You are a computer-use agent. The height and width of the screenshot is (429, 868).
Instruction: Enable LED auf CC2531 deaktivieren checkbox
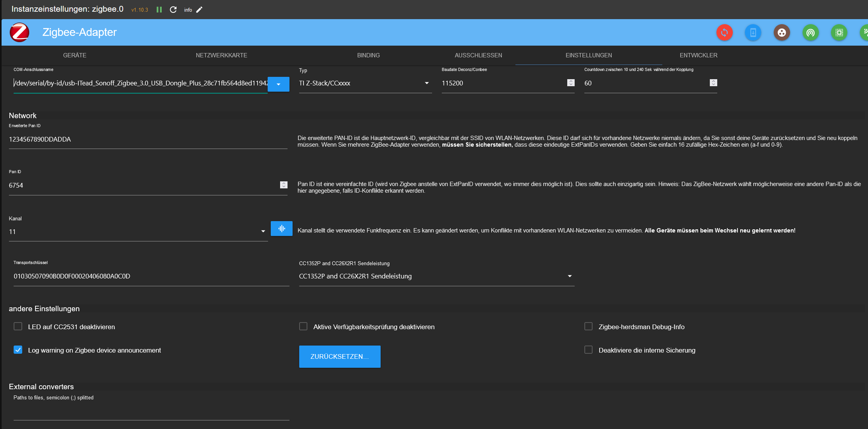[x=18, y=326]
